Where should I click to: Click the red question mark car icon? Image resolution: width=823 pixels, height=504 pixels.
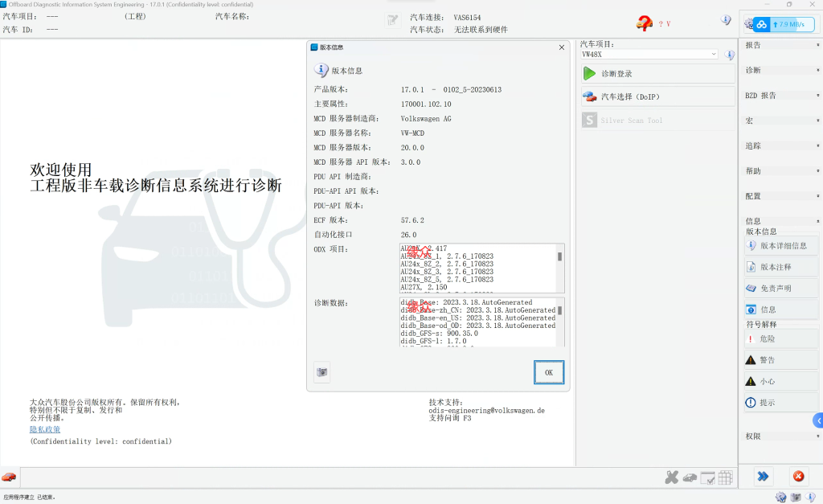coord(644,23)
